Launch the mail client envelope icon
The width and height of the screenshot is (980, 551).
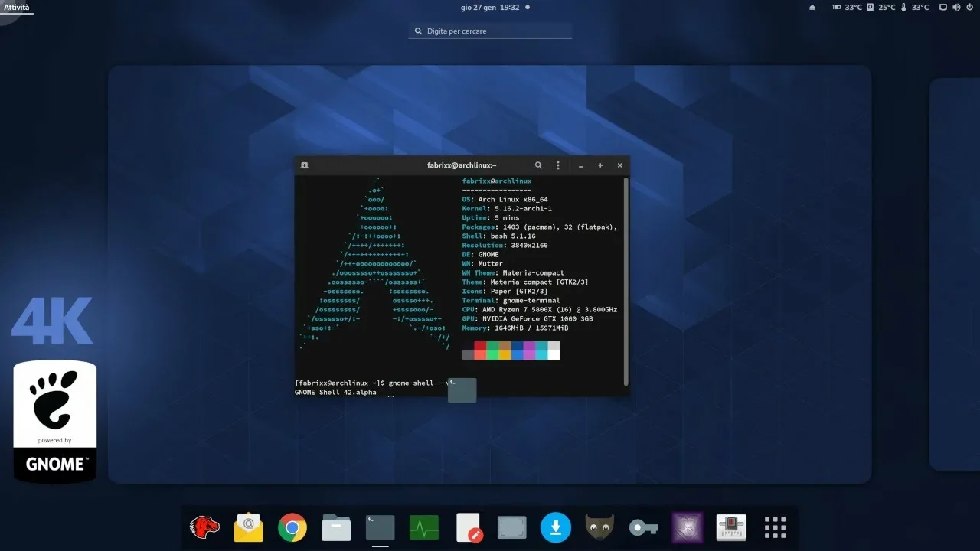pos(249,527)
